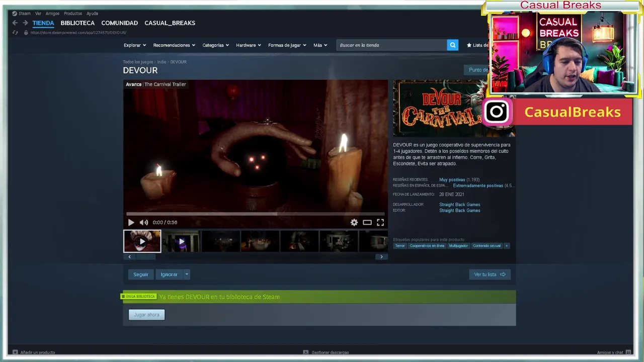Viewport: 644px width, 362px height.
Task: Enter fullscreen on the trailer player
Action: pos(380,222)
